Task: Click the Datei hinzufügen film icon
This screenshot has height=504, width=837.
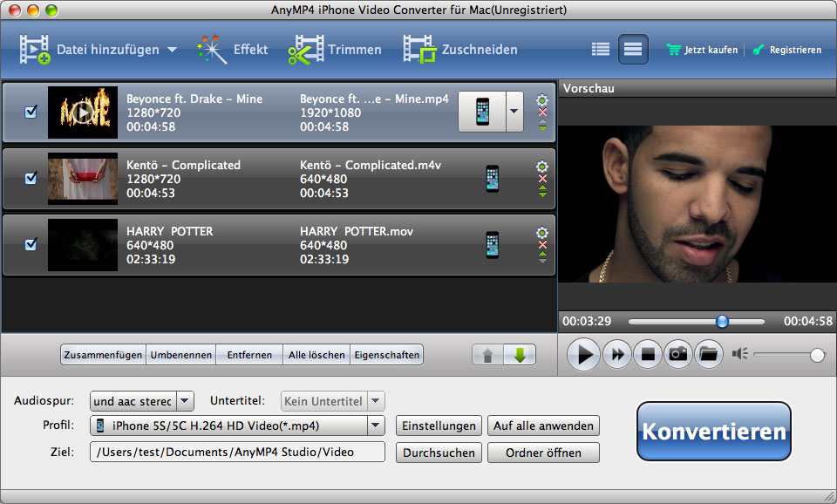Action: [x=35, y=49]
